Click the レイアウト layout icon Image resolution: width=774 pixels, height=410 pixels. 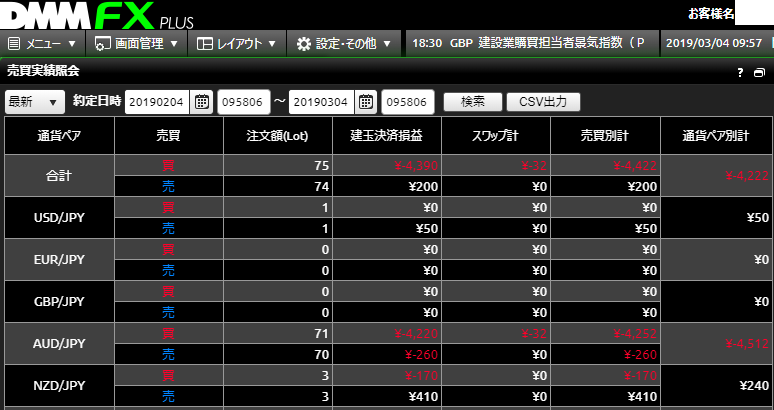coord(205,44)
